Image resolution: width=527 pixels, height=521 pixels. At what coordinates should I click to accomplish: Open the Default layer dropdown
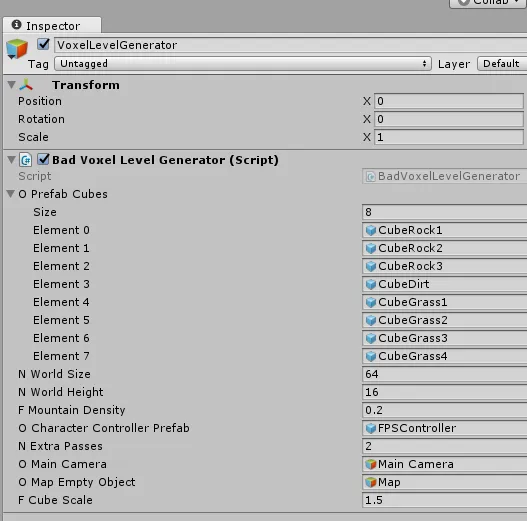pyautogui.click(x=502, y=64)
